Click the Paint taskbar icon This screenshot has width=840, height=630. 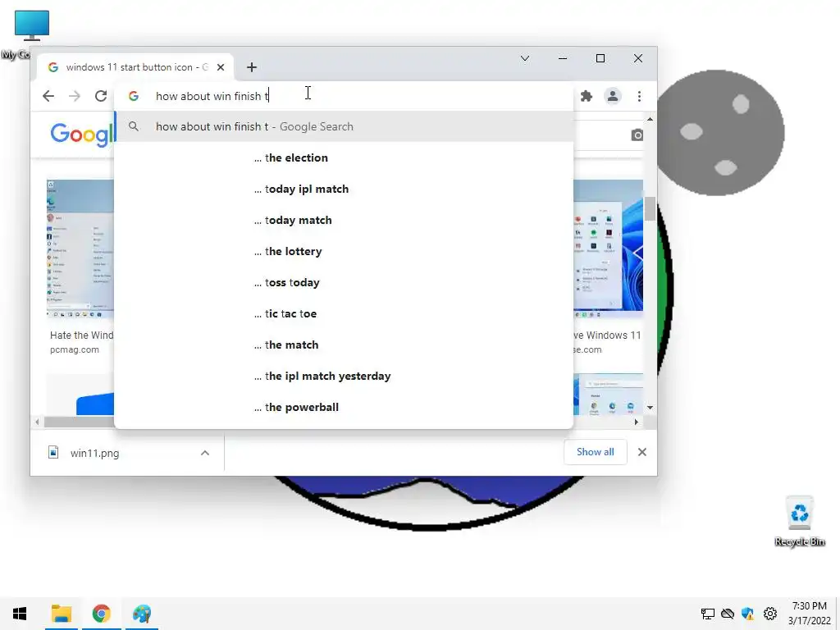[x=142, y=614]
